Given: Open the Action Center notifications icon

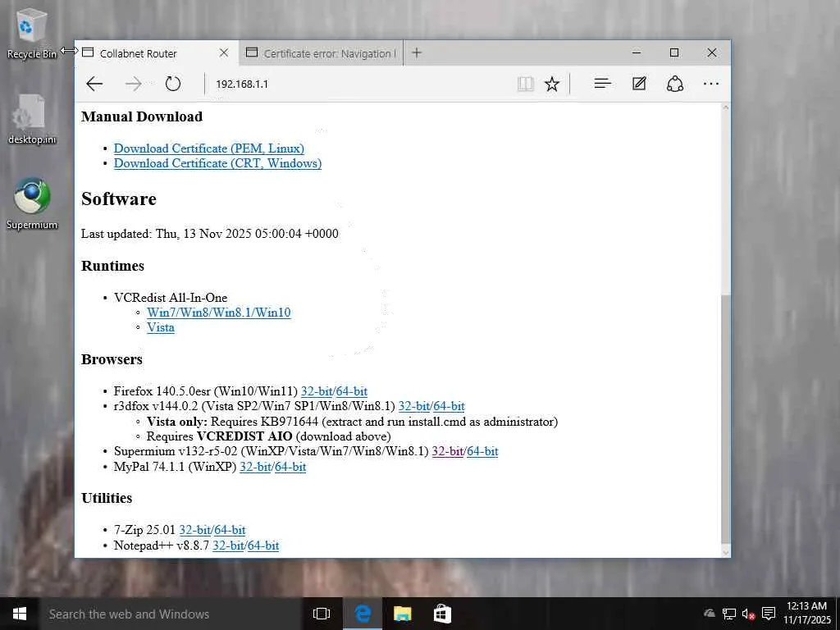Looking at the screenshot, I should (769, 614).
